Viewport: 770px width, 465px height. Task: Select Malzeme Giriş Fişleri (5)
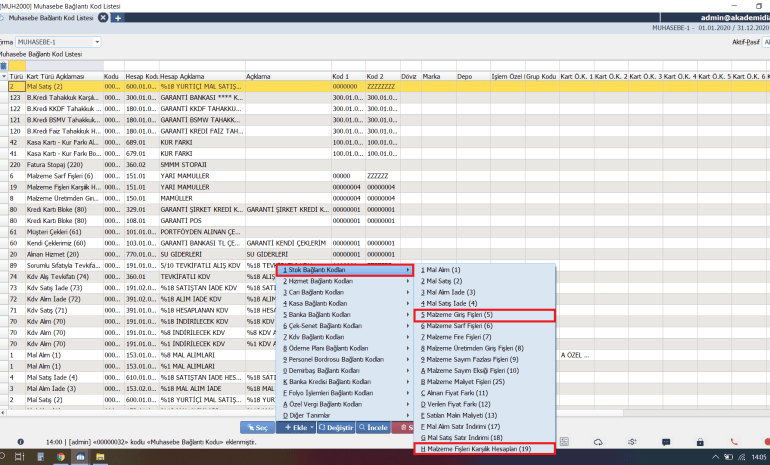[485, 315]
